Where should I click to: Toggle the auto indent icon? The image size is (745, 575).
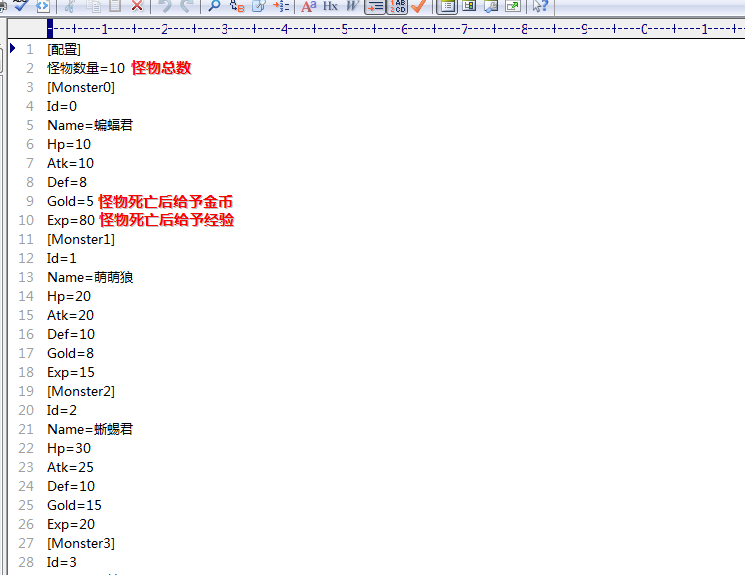click(375, 6)
